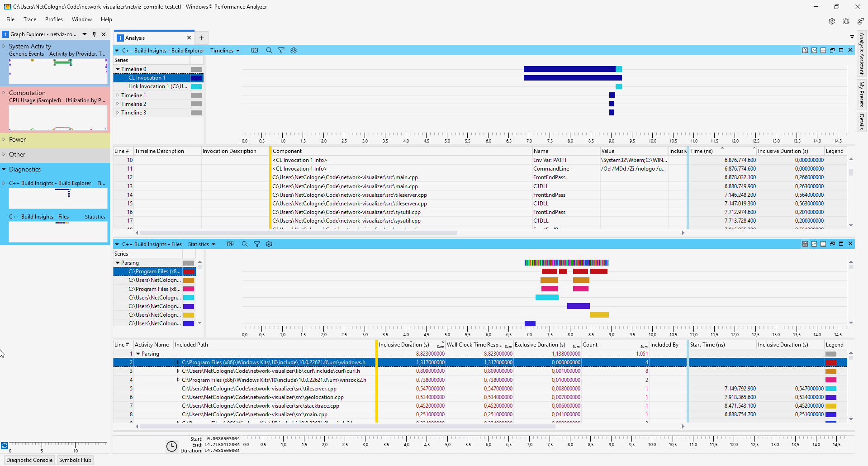The width and height of the screenshot is (868, 466).
Task: Click the clock icon near the time range
Action: [x=172, y=447]
